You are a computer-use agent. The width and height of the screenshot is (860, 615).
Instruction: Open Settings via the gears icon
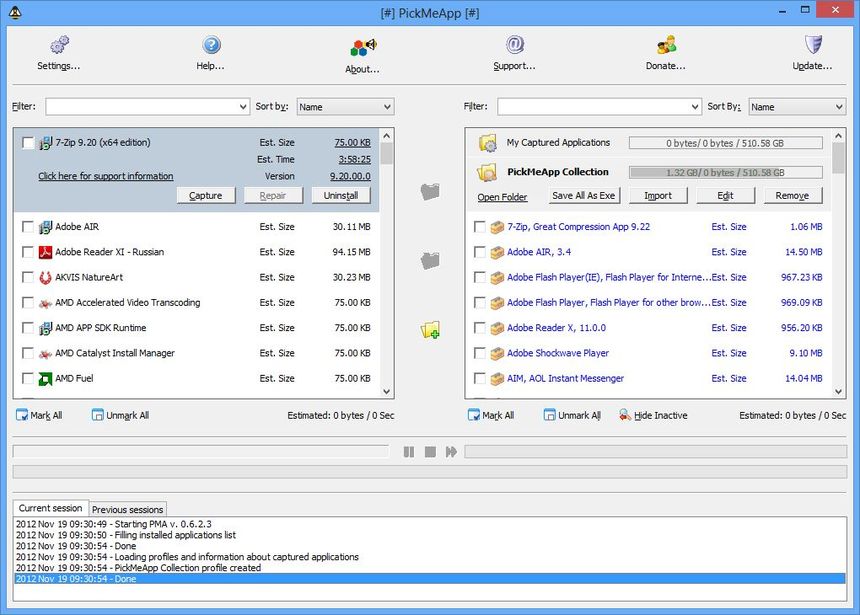pyautogui.click(x=59, y=45)
